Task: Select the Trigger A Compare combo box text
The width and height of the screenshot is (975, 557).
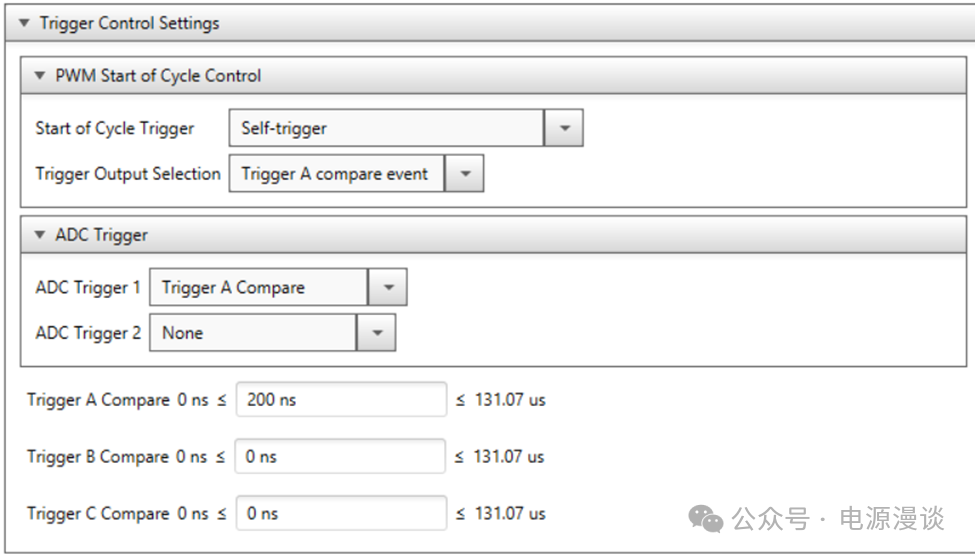Action: click(x=259, y=288)
